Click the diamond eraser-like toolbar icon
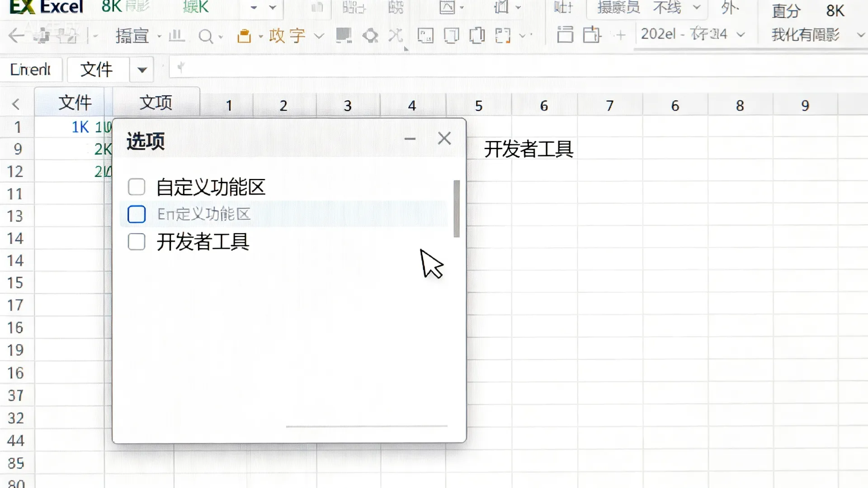 pyautogui.click(x=371, y=35)
